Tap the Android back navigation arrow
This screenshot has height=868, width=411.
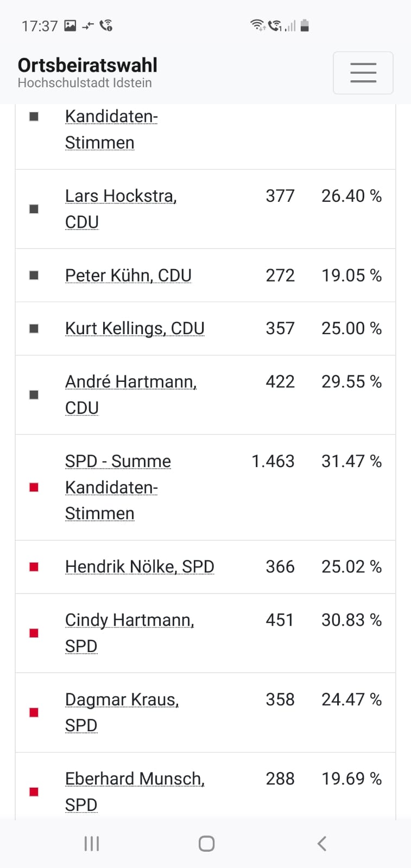coord(321,843)
